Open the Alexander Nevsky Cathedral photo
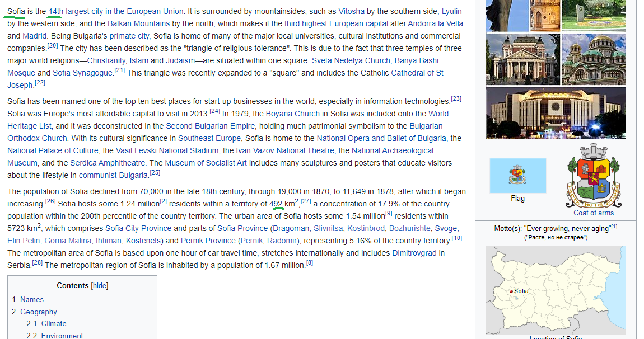The width and height of the screenshot is (644, 339). point(594,59)
